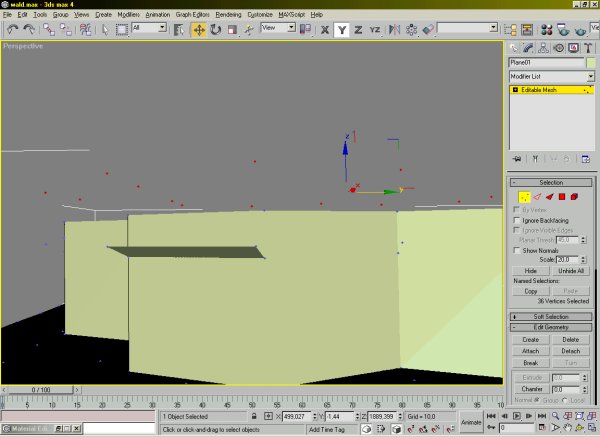Viewport: 600px width, 437px height.
Task: Toggle the Show Normals checkbox
Action: [516, 250]
